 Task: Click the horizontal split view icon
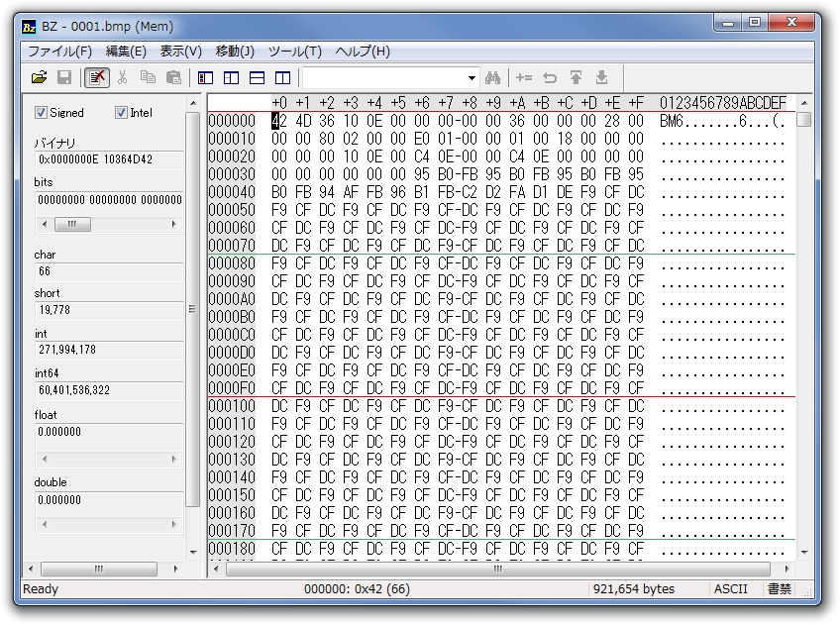(x=258, y=78)
